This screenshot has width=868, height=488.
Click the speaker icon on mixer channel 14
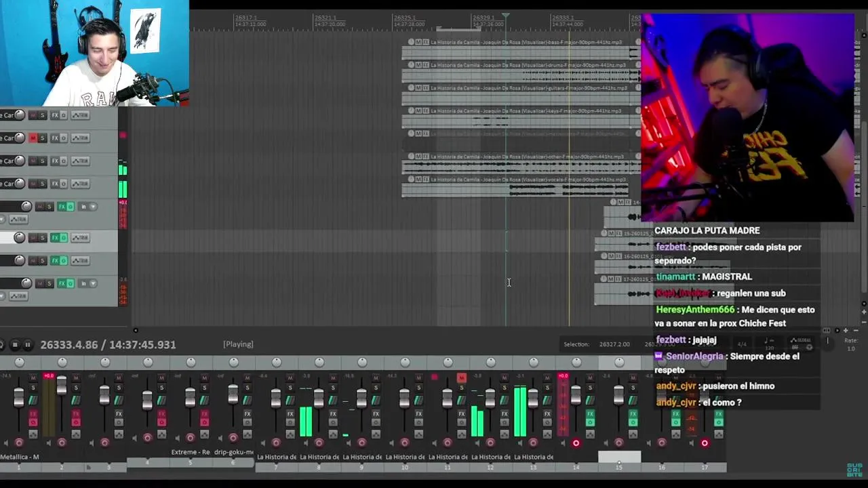click(x=563, y=443)
